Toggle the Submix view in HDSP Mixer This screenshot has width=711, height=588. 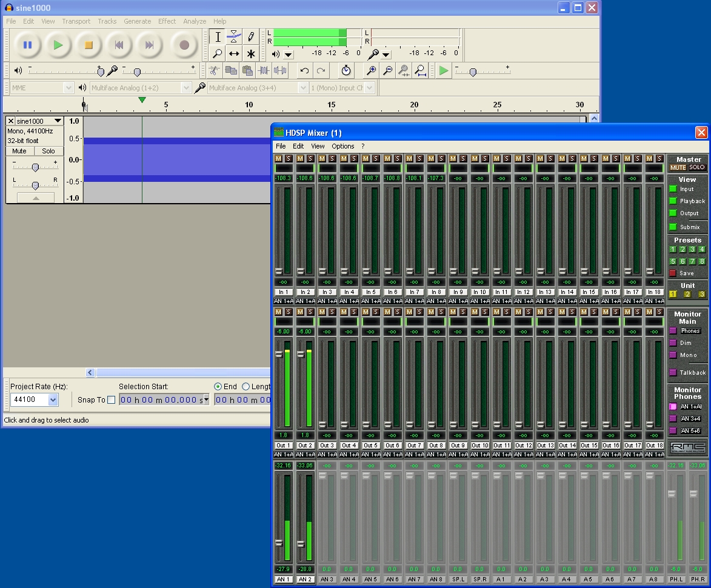click(673, 227)
